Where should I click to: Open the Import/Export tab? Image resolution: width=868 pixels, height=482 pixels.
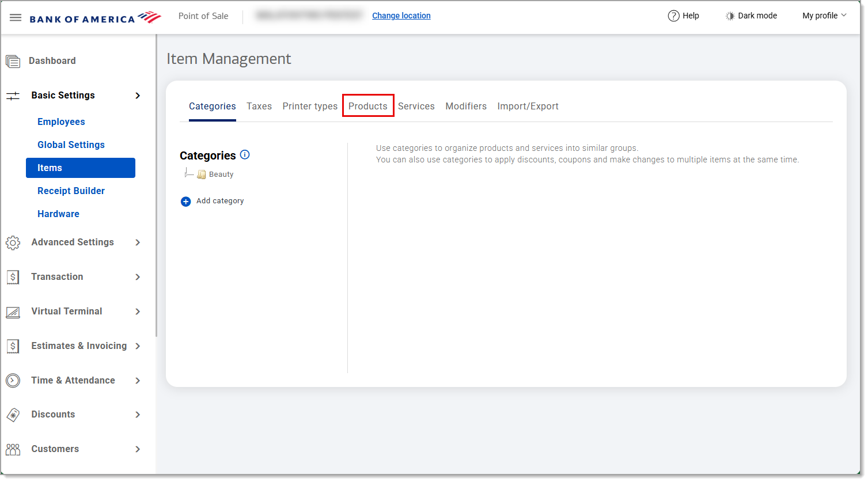(x=528, y=106)
